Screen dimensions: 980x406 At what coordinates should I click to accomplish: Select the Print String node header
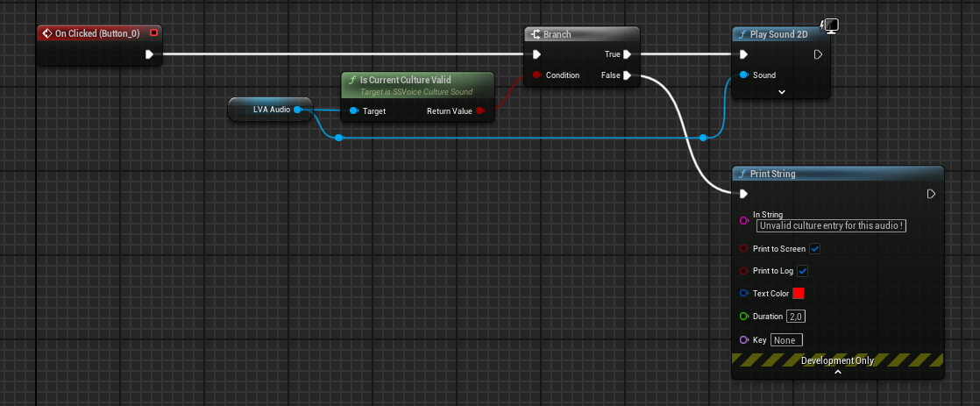837,174
